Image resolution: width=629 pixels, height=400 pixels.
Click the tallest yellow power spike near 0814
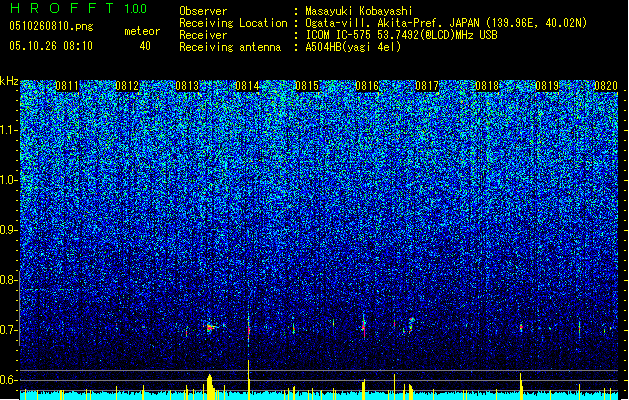[x=249, y=380]
